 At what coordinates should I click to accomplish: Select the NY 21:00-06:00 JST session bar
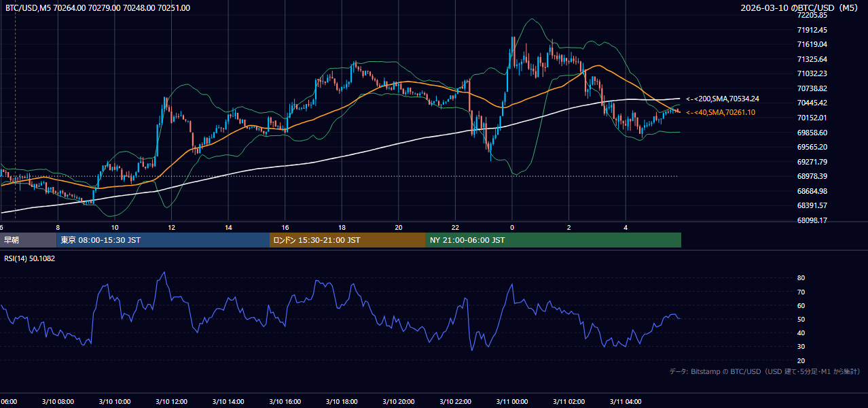pyautogui.click(x=554, y=240)
